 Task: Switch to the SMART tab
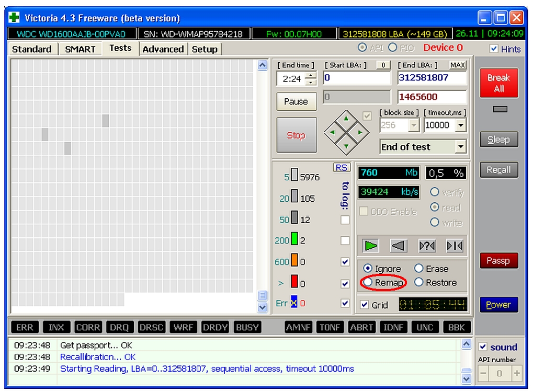pyautogui.click(x=80, y=49)
